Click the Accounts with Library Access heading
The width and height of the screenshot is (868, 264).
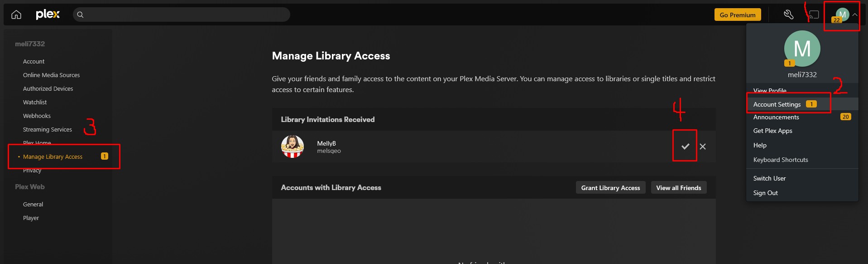[331, 187]
